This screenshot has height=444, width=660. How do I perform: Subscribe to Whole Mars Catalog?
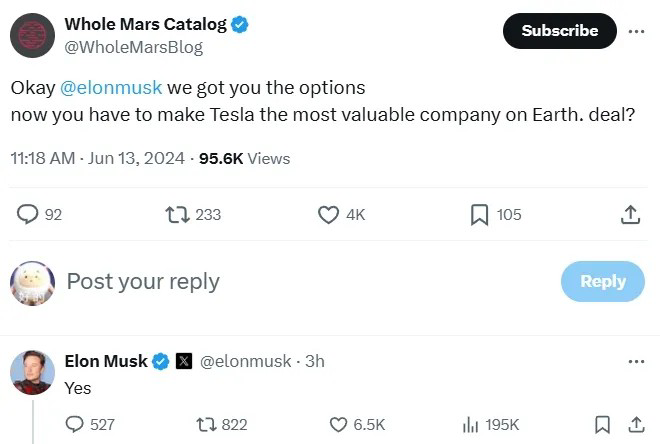coord(559,31)
